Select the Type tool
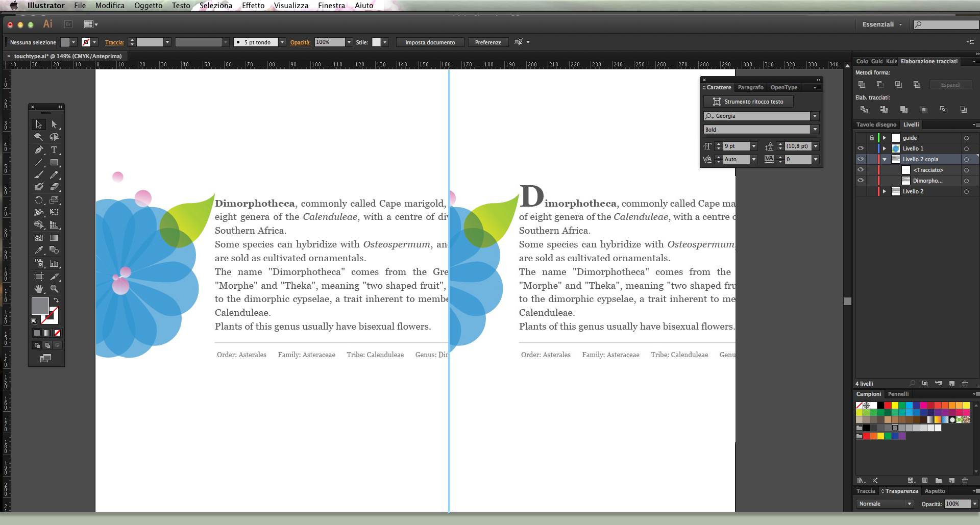 [x=54, y=150]
